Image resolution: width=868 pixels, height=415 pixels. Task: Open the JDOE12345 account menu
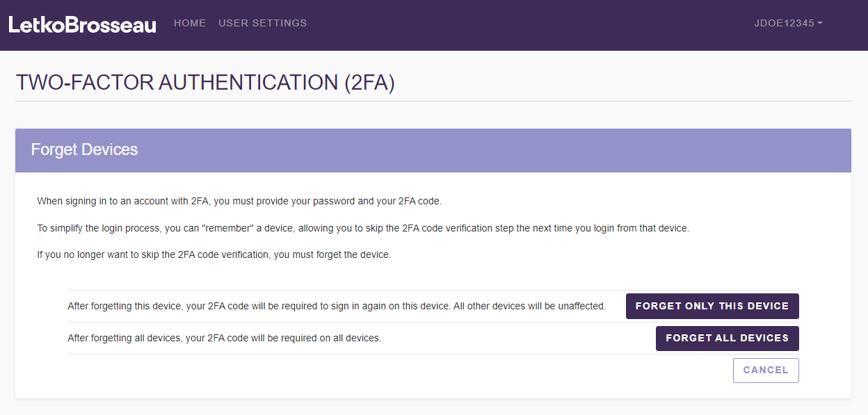(x=784, y=23)
